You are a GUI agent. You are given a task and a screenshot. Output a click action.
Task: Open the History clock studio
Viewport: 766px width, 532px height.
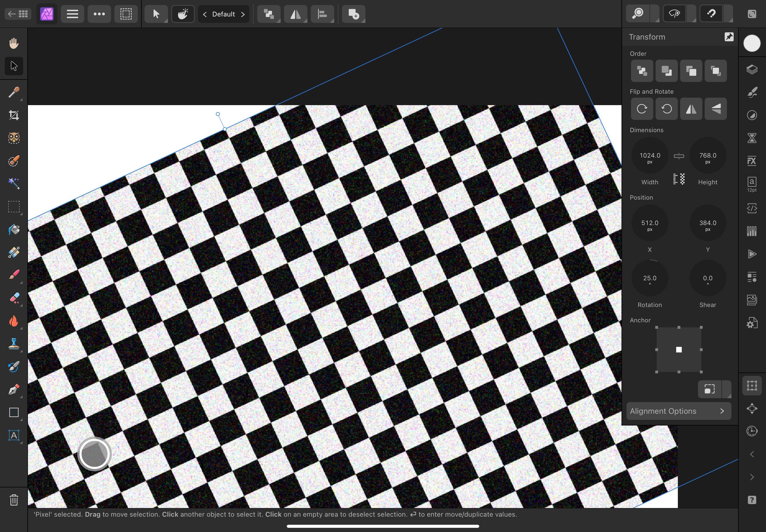[752, 431]
